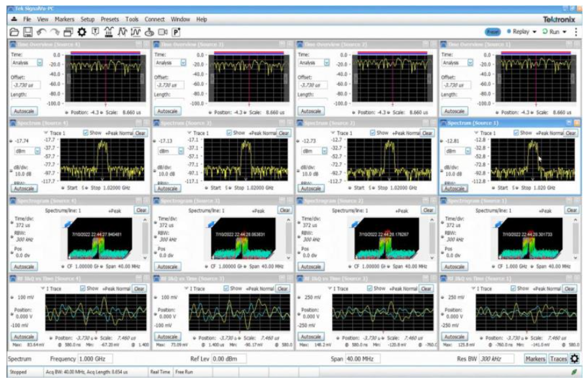Screen dimensions: 588x381
Task: Open Analysis dropdown in Time Overview Source 4
Action: point(40,63)
